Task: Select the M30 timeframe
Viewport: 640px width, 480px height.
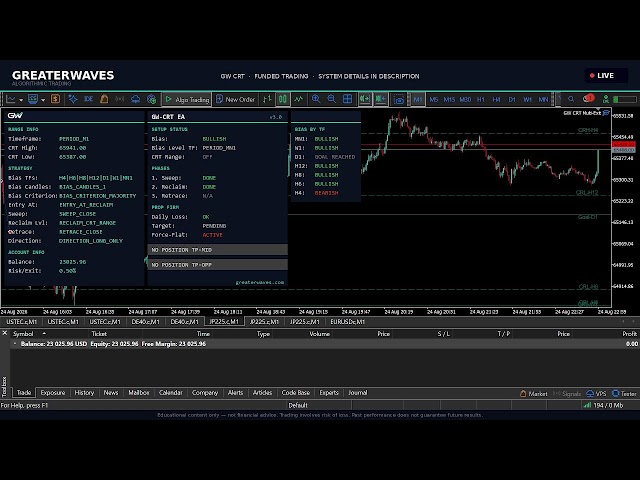Action: (x=465, y=99)
